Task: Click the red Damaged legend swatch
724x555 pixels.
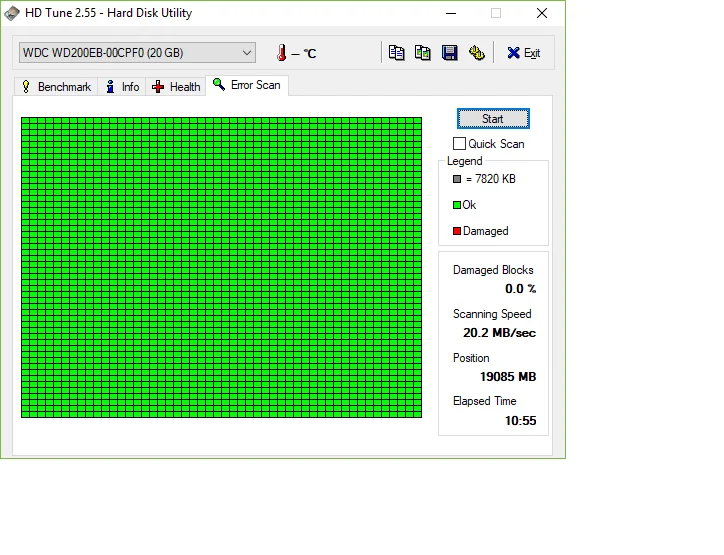Action: [457, 231]
